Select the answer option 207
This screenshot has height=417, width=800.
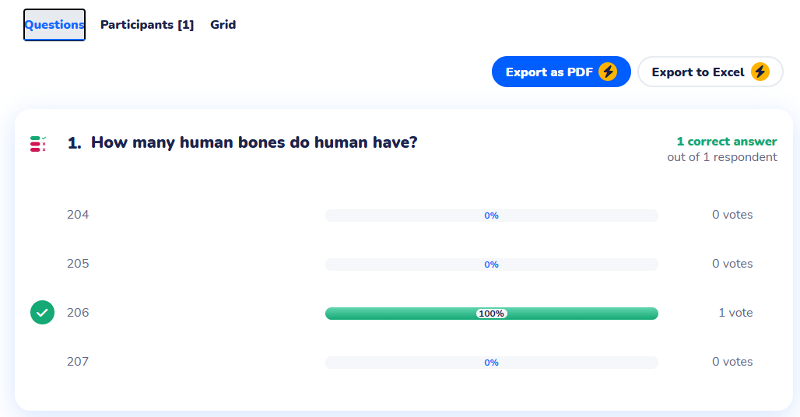pos(78,362)
